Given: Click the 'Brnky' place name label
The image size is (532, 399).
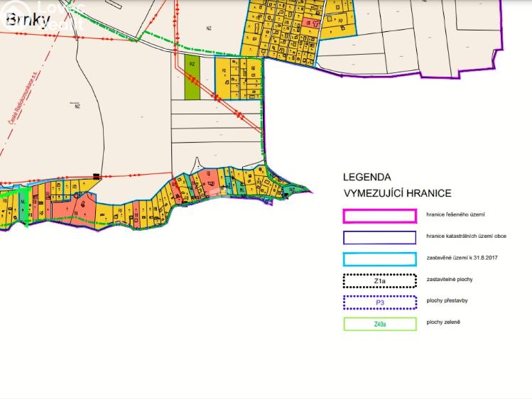Looking at the screenshot, I should 27,19.
